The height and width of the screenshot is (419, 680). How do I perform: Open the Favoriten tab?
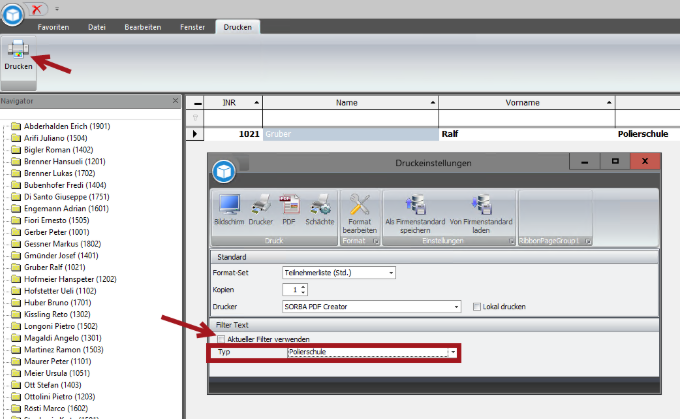point(53,26)
